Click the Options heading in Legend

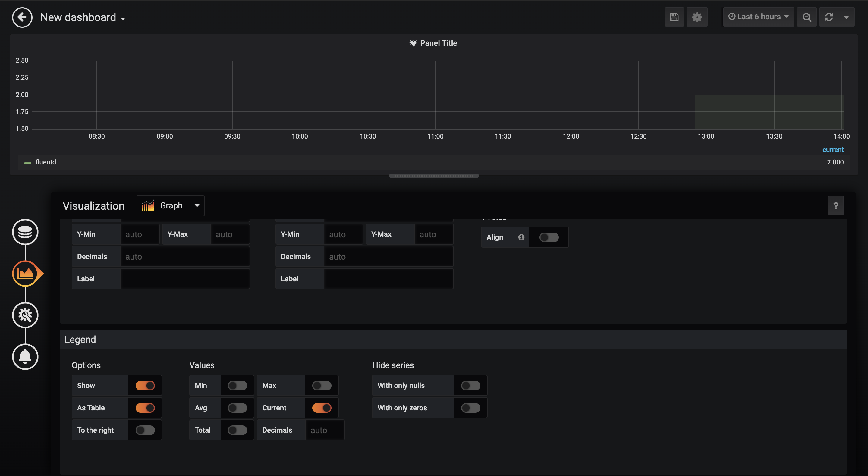[x=86, y=365]
